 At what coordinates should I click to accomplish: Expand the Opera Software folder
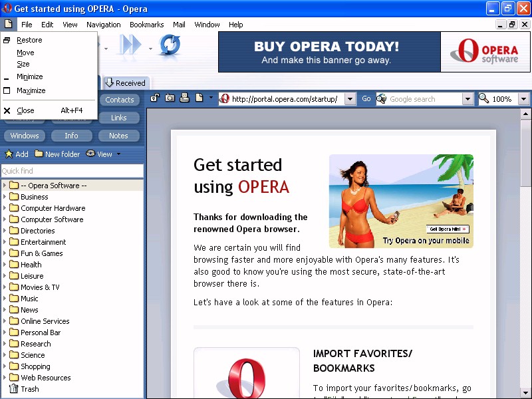click(5, 186)
